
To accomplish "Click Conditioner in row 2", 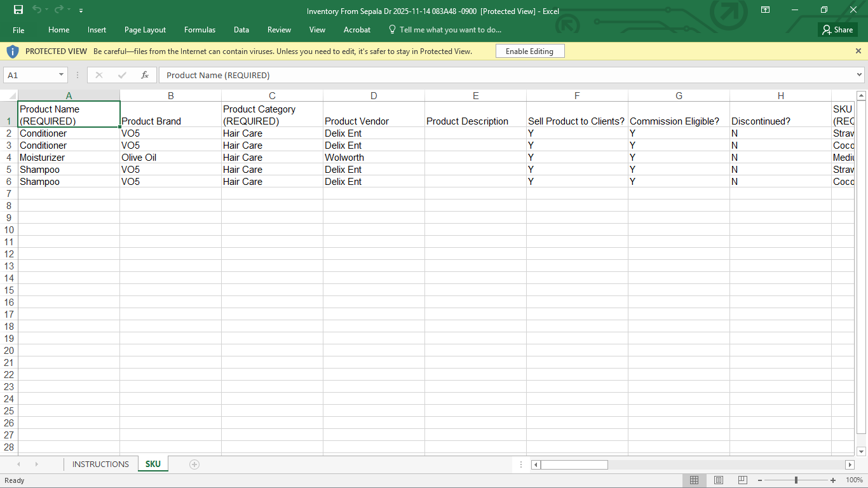I will tap(69, 133).
